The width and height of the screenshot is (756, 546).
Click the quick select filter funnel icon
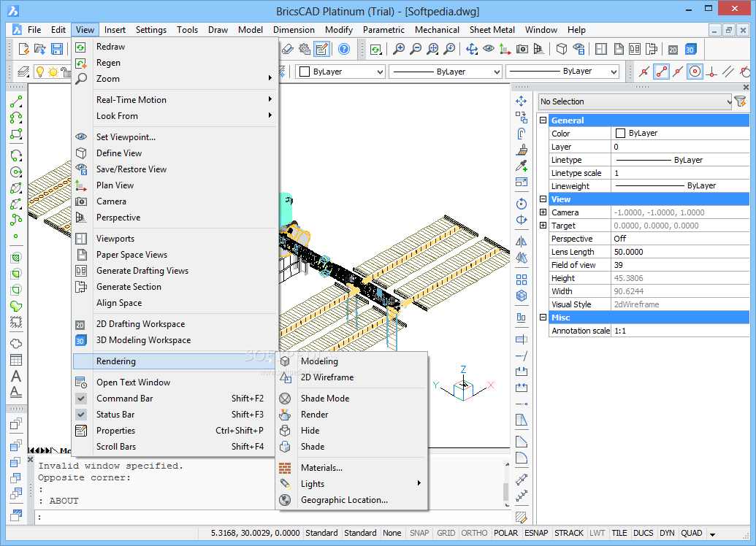(x=740, y=101)
